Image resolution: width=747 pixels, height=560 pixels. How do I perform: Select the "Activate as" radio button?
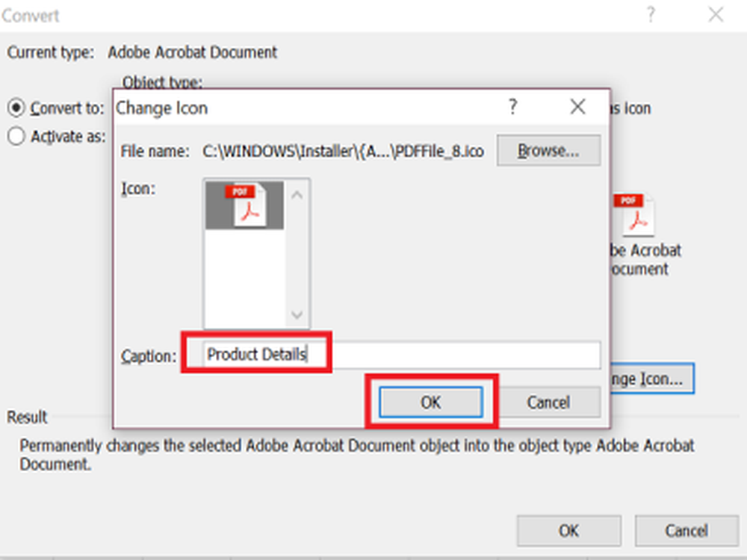[16, 137]
